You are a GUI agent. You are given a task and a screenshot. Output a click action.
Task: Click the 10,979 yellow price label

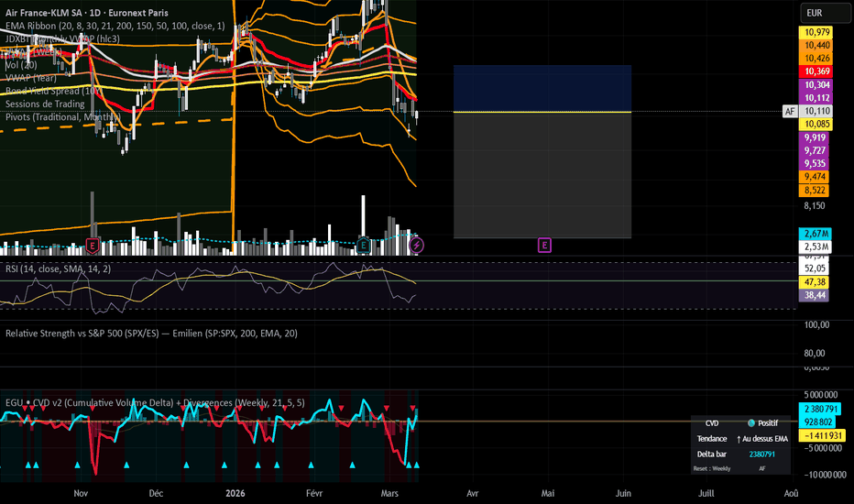817,32
